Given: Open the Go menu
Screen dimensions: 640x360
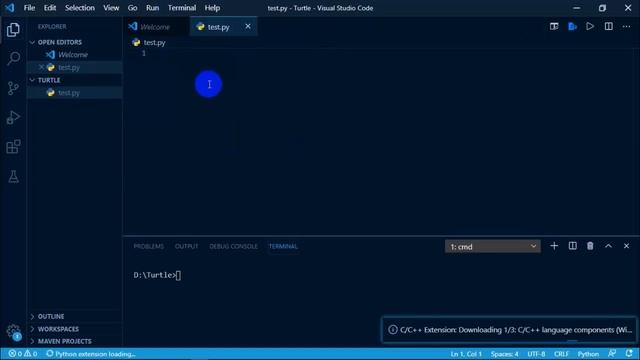Looking at the screenshot, I should (x=132, y=8).
